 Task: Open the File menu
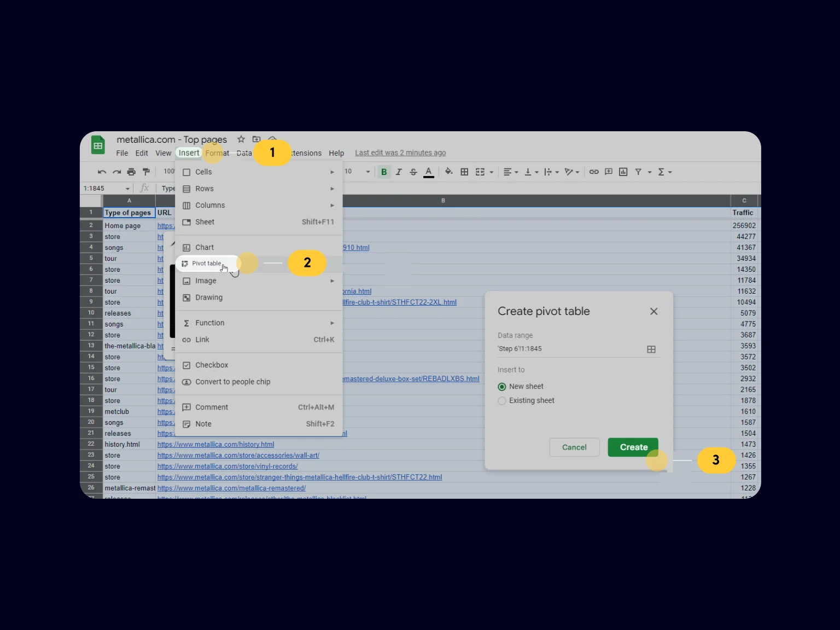coord(122,153)
